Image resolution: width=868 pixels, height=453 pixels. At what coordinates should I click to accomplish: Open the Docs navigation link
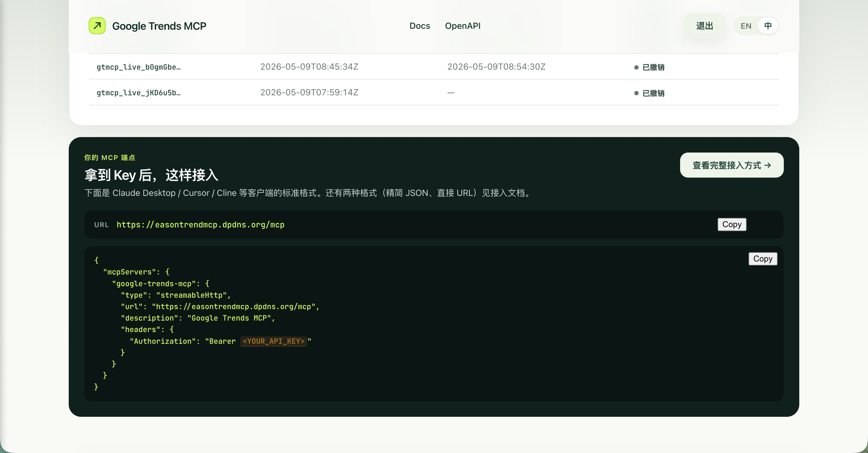pyautogui.click(x=419, y=26)
